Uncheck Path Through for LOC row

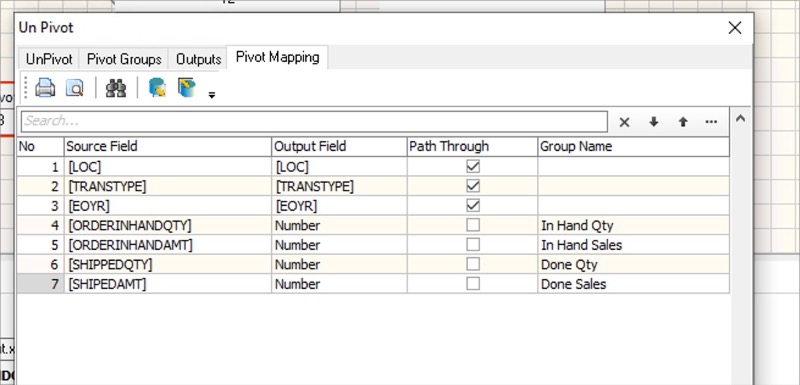[x=473, y=167]
